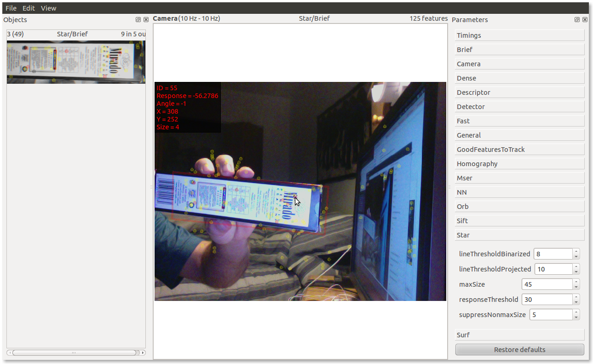Click the Objects panel horizontal scrollbar
Screen dimensions: 593x364
point(74,353)
